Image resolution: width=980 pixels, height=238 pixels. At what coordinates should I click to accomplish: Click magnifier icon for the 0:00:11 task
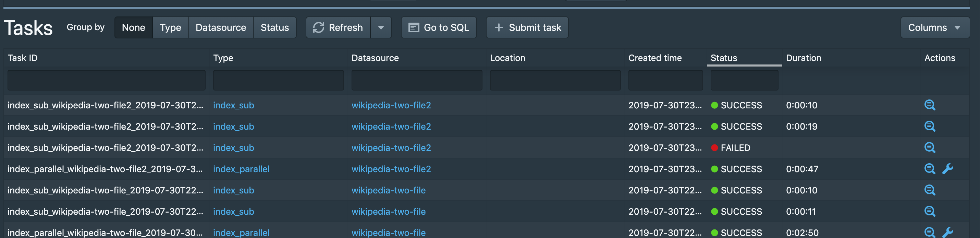tap(929, 211)
